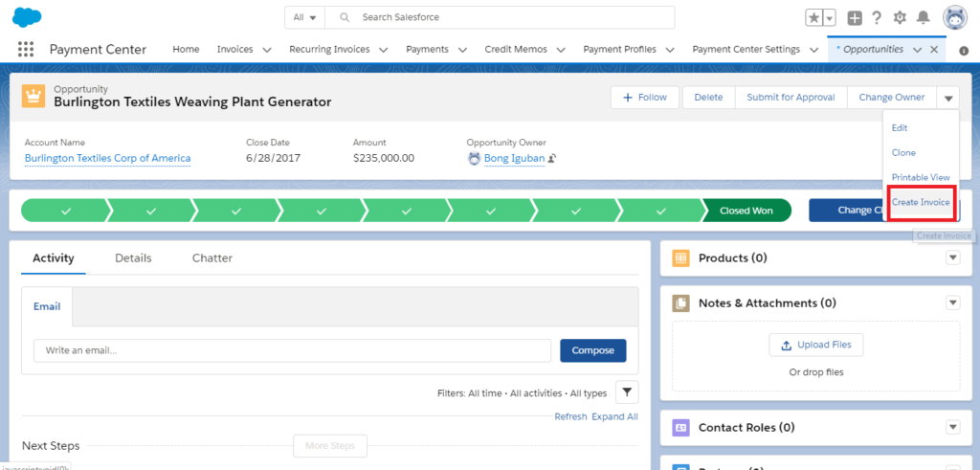
Task: Click the info icon beside Opportunities tab
Action: 964,51
